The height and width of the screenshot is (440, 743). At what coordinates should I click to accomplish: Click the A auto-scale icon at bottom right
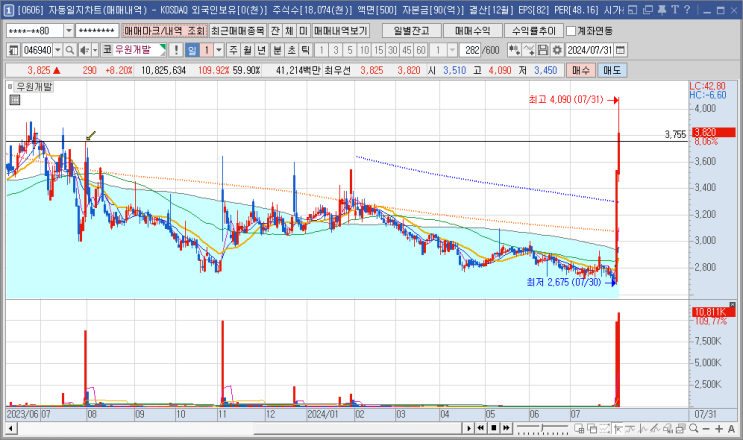tap(731, 429)
